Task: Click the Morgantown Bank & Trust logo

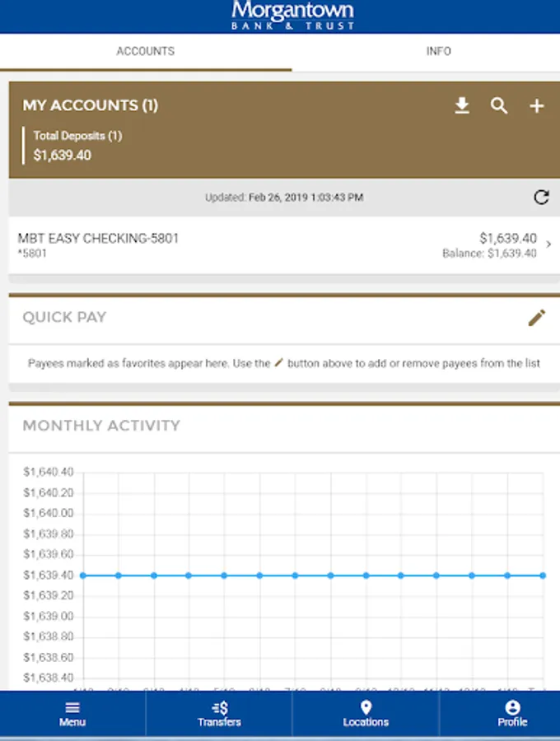Action: [293, 16]
